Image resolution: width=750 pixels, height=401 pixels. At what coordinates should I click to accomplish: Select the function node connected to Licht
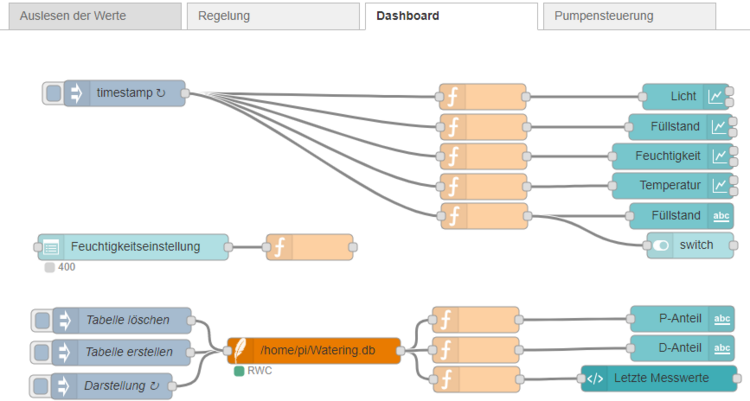(482, 97)
